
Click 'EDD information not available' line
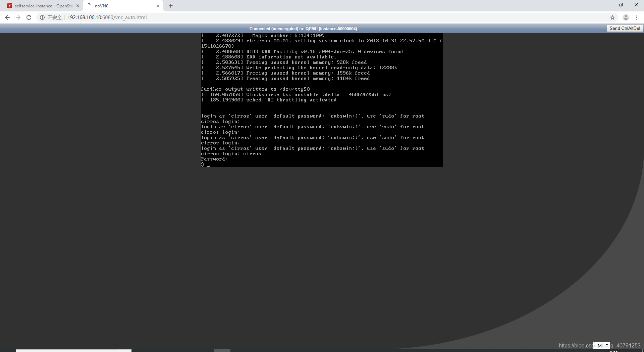click(269, 57)
